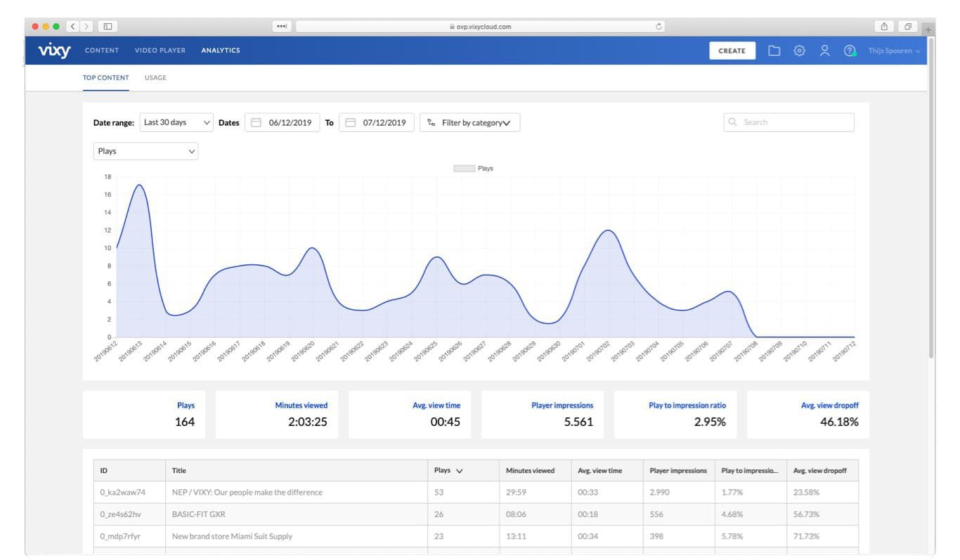The height and width of the screenshot is (560, 960).
Task: Focus the Search input field
Action: click(x=789, y=122)
